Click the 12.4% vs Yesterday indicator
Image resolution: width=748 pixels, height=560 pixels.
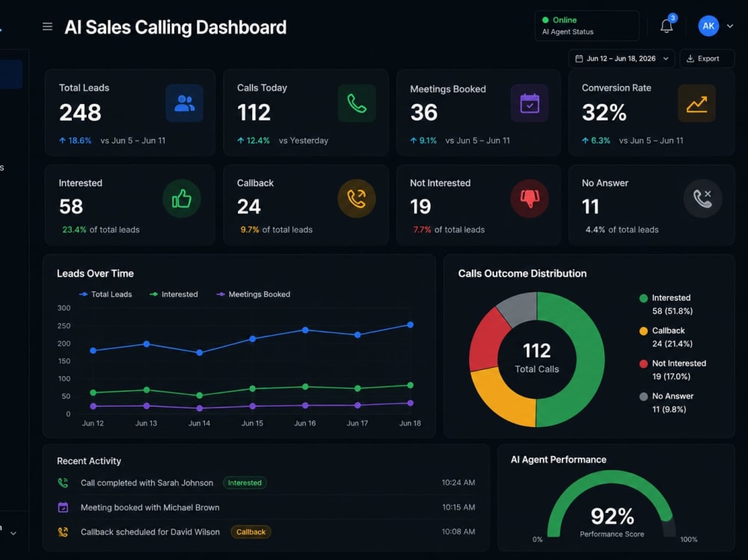tap(283, 141)
